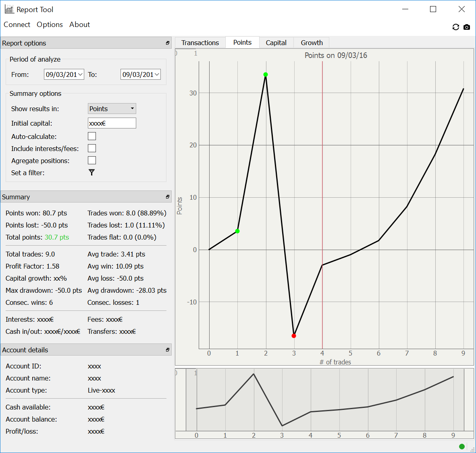The height and width of the screenshot is (453, 476).
Task: Click the green connection status indicator
Action: coord(462,446)
